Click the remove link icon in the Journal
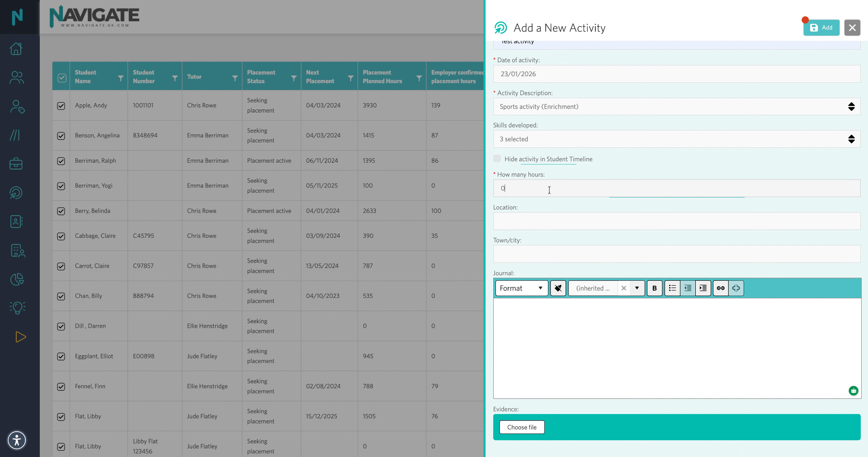 [736, 288]
